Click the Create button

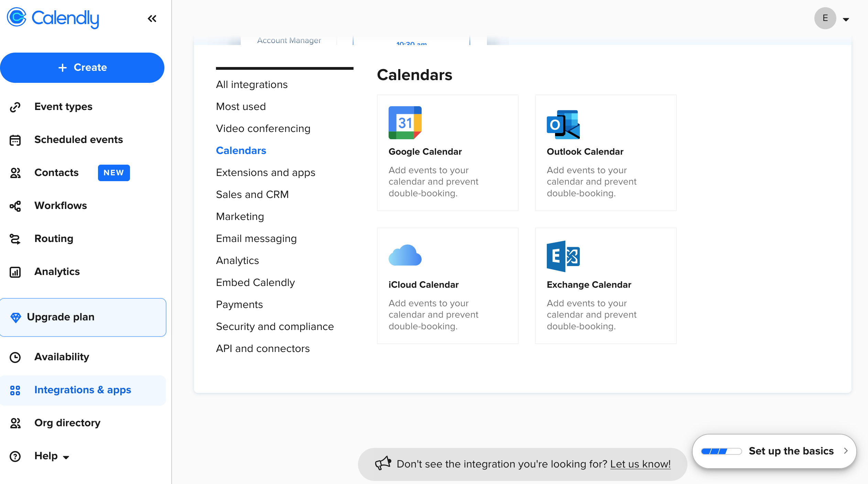pyautogui.click(x=82, y=67)
